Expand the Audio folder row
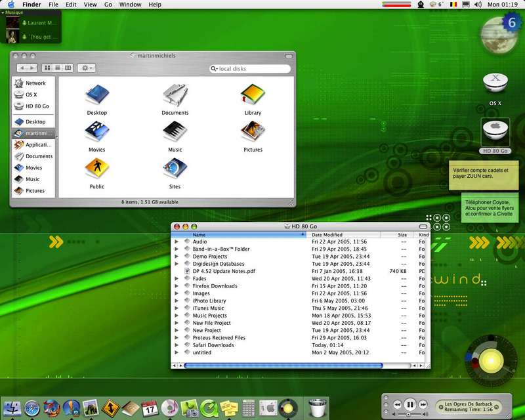 click(x=177, y=241)
